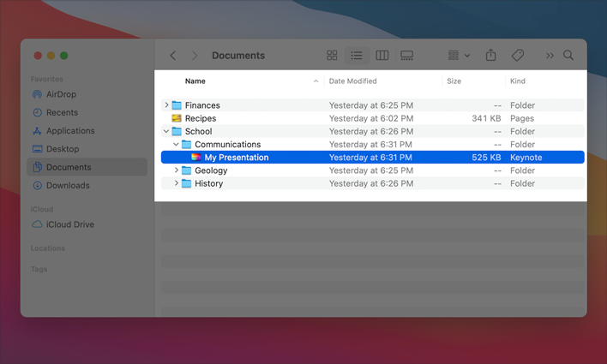This screenshot has height=364, width=607.
Task: Click the My Presentation Keynote icon
Action: tap(196, 158)
